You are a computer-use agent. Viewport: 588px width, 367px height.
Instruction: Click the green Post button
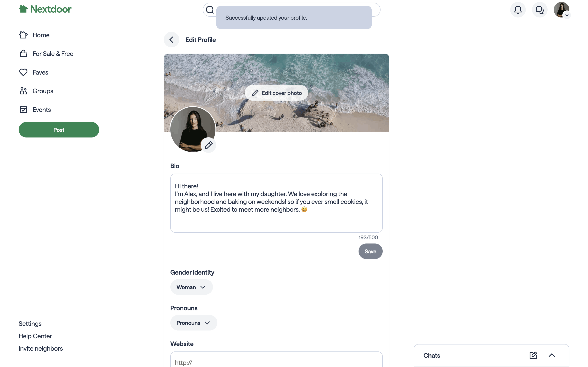[x=59, y=130]
